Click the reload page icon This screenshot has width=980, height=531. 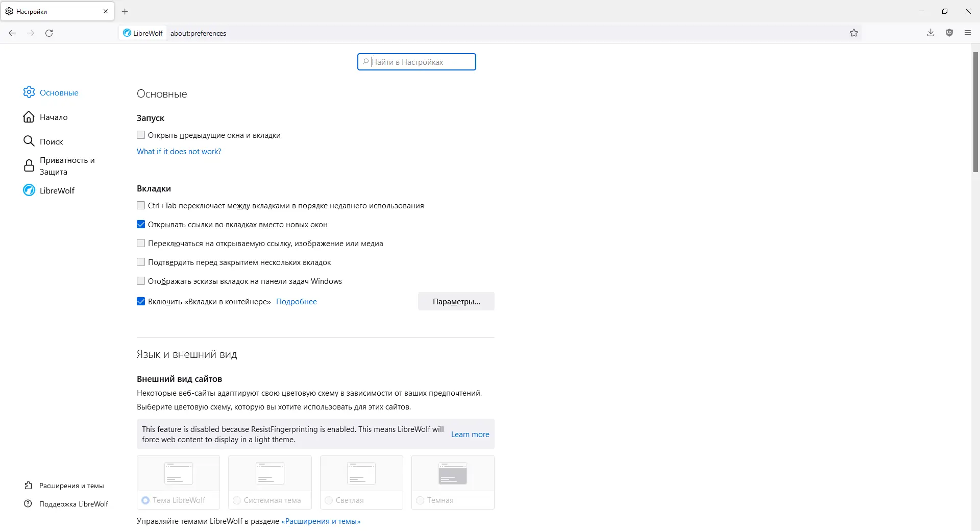(x=49, y=33)
